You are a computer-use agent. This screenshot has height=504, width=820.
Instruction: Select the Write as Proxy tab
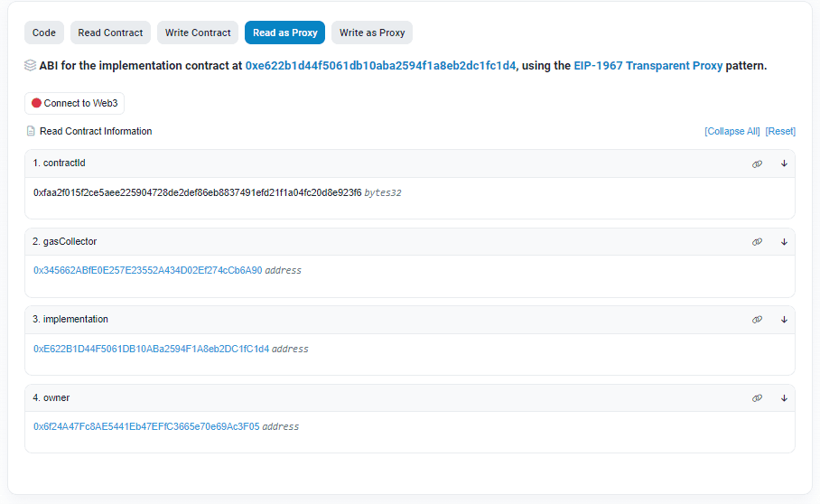pos(372,33)
